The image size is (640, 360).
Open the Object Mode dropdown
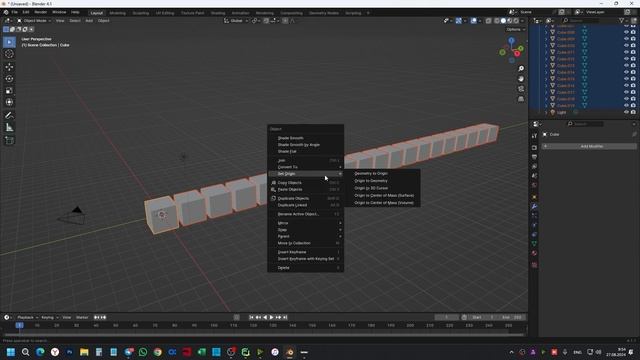34,20
